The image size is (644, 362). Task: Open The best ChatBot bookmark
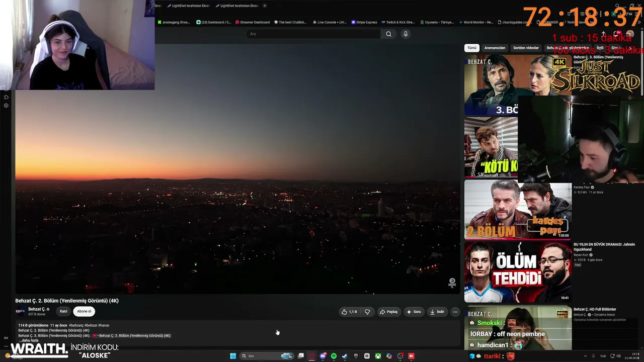(290, 22)
